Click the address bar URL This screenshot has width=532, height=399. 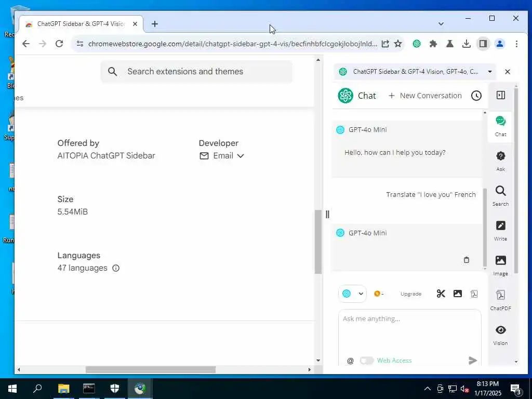232,44
